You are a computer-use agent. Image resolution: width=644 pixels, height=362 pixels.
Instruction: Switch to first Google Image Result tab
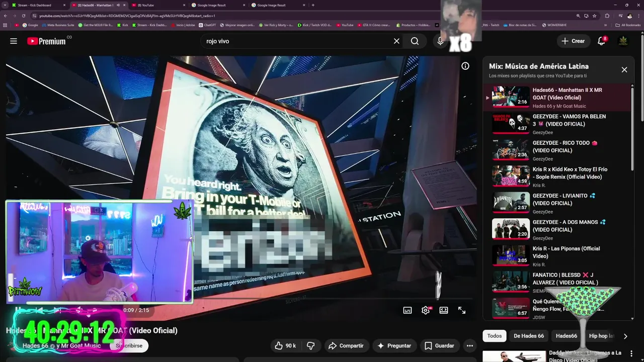(x=218, y=5)
